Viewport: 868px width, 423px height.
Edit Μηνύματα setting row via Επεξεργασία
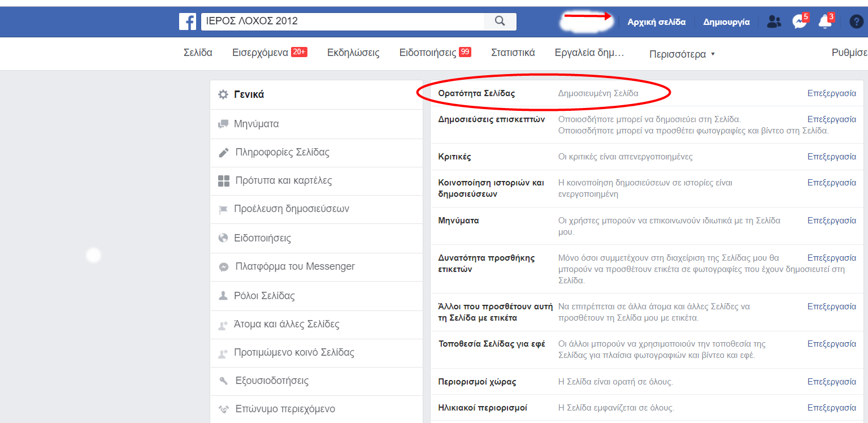pyautogui.click(x=832, y=221)
